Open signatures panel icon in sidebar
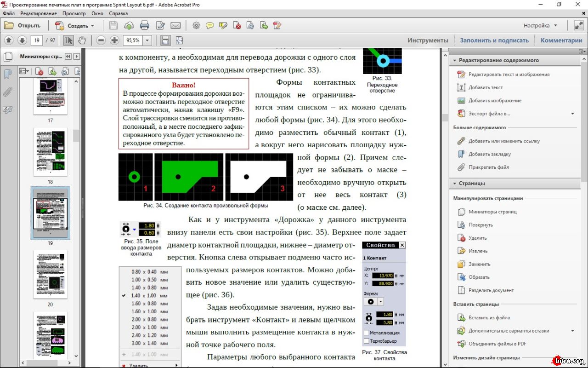Screen dimensions: 588x368 click(x=8, y=109)
